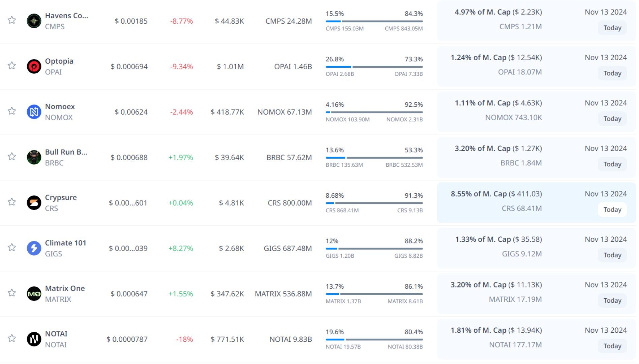This screenshot has width=639, height=364.
Task: Click the Bull Run BRBC coin logo
Action: [x=34, y=157]
